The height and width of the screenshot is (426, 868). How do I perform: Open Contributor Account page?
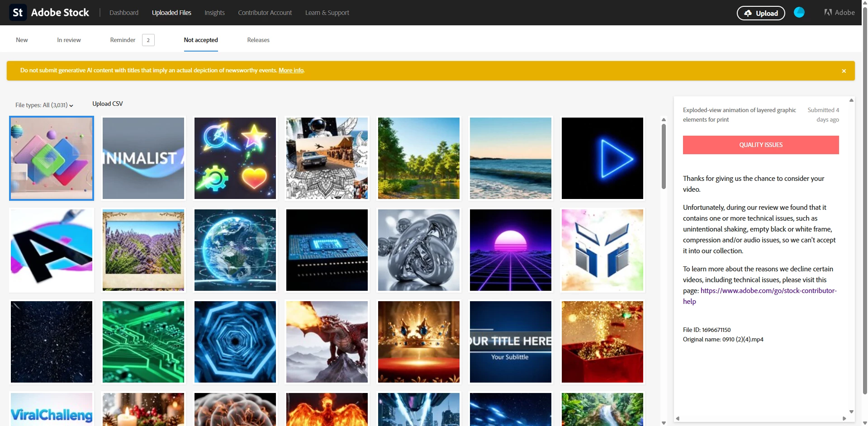pos(265,13)
